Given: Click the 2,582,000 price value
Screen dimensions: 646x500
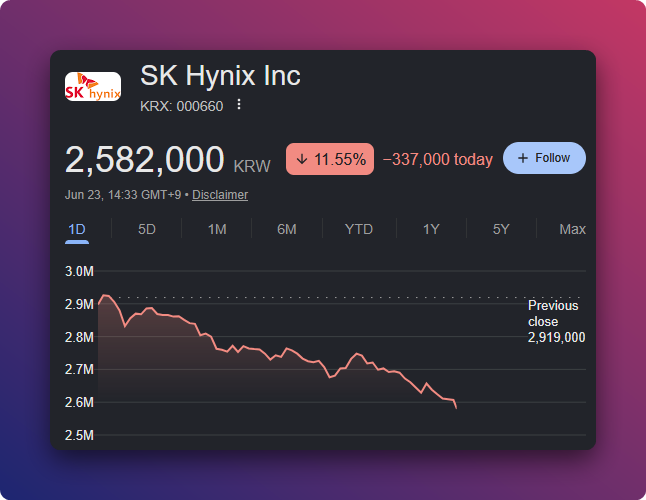Looking at the screenshot, I should pos(145,159).
